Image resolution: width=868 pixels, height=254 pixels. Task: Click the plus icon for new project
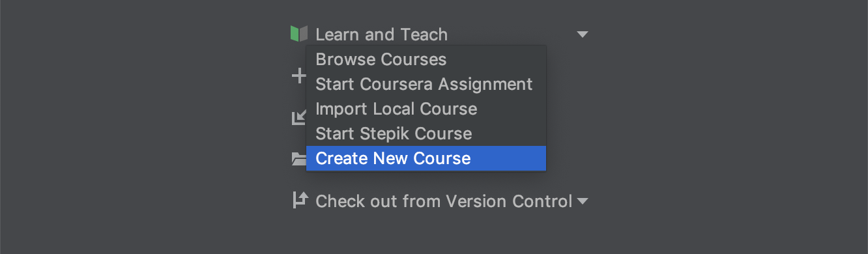(x=298, y=76)
